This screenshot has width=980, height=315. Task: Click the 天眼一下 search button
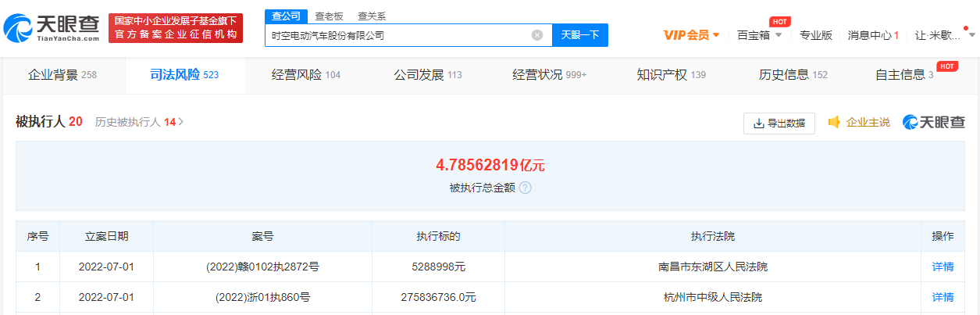click(580, 35)
